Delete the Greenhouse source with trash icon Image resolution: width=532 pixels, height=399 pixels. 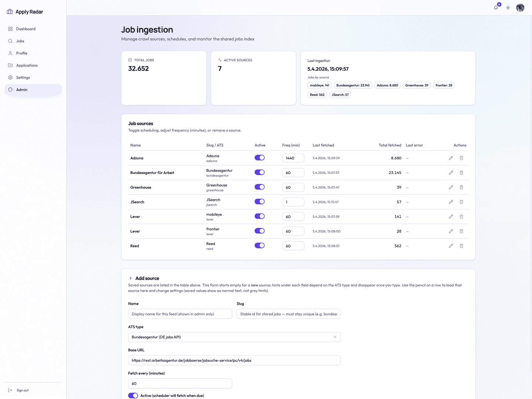(x=461, y=187)
